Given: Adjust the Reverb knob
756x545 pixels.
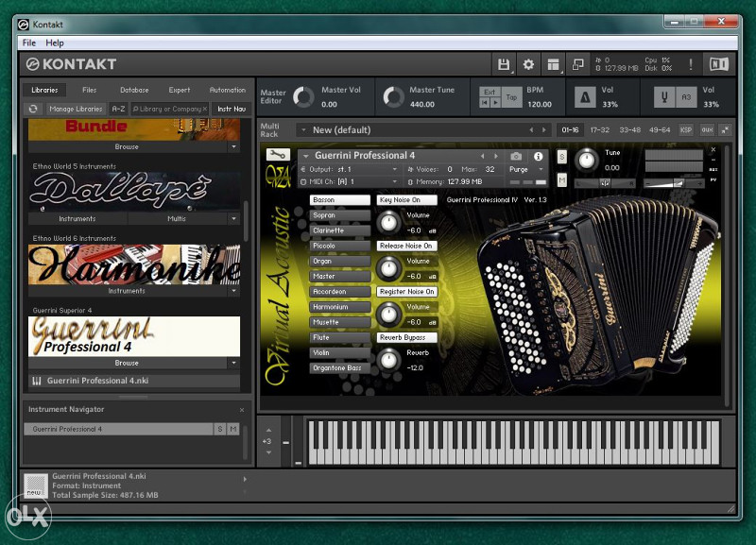Looking at the screenshot, I should click(x=388, y=360).
